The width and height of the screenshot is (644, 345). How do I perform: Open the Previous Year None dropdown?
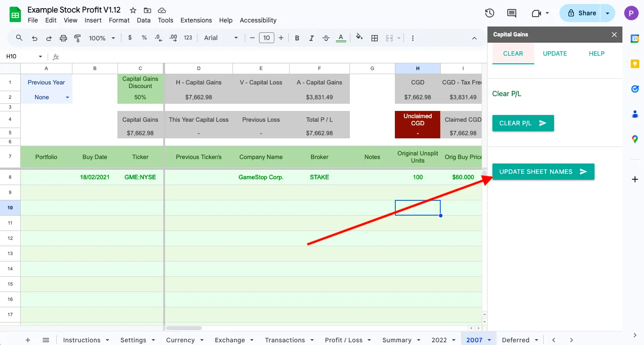point(67,97)
